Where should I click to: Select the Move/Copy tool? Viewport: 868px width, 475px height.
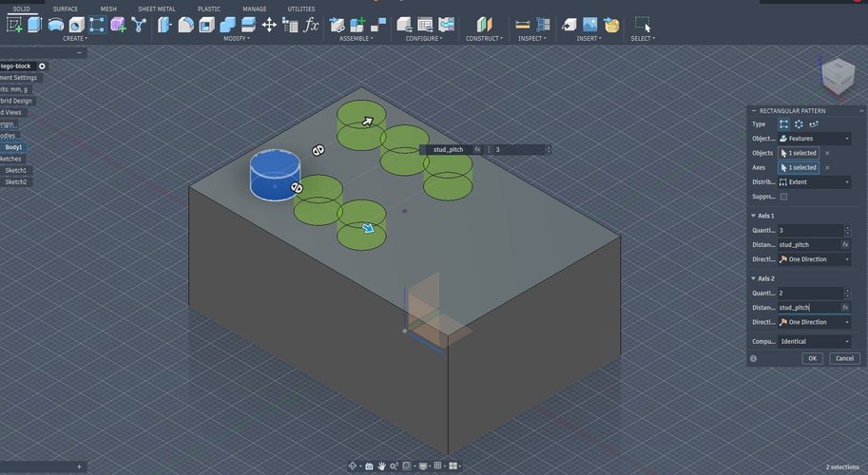tap(269, 25)
